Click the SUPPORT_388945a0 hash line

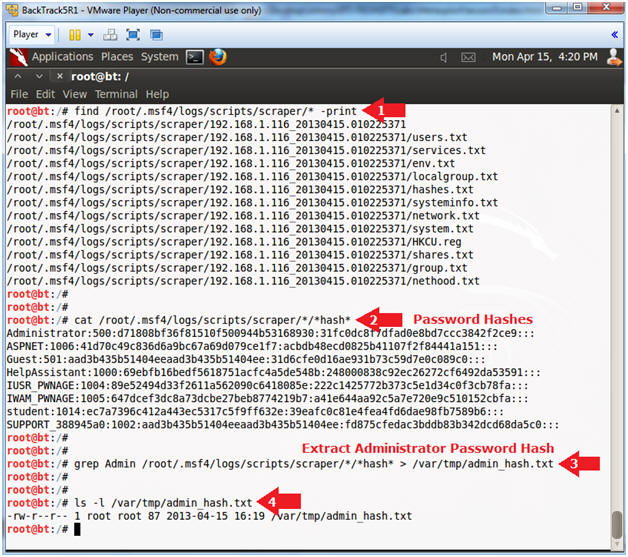(x=283, y=424)
